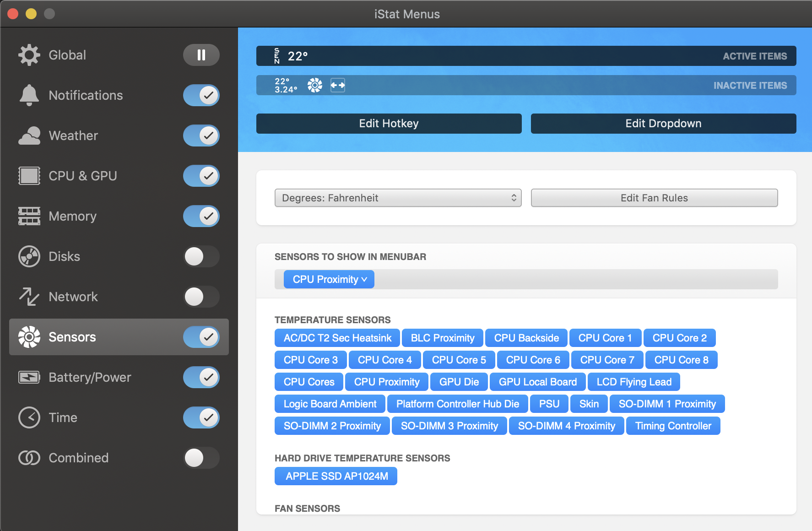
Task: Open the Weather settings section
Action: 119,135
